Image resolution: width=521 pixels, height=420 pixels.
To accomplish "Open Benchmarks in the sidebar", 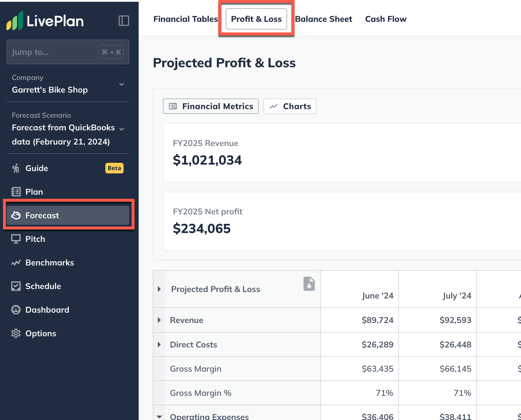I will (68, 262).
